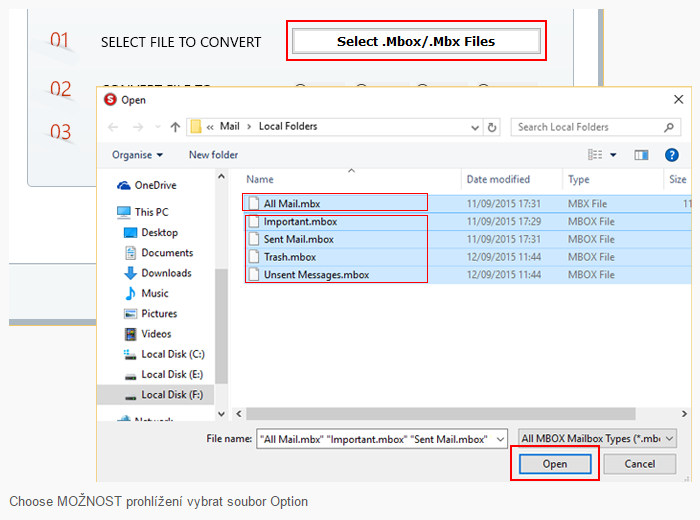Viewport: 700px width, 520px height.
Task: Click the New folder toolbar item
Action: click(x=213, y=155)
